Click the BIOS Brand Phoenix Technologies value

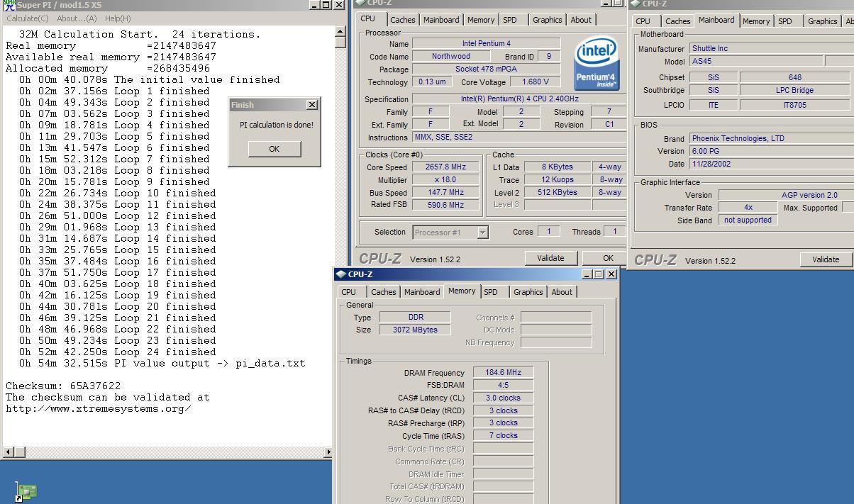(772, 138)
